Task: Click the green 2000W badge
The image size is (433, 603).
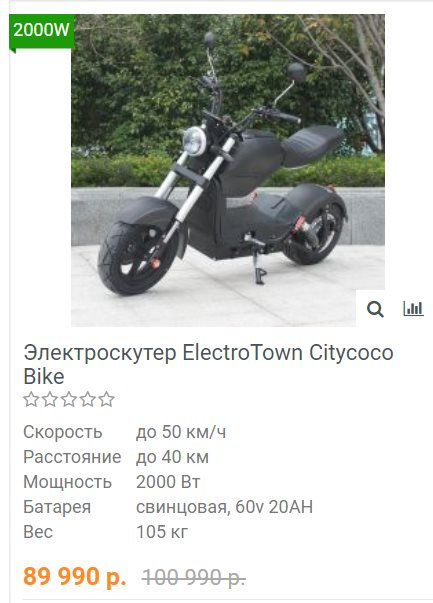Action: tap(41, 32)
